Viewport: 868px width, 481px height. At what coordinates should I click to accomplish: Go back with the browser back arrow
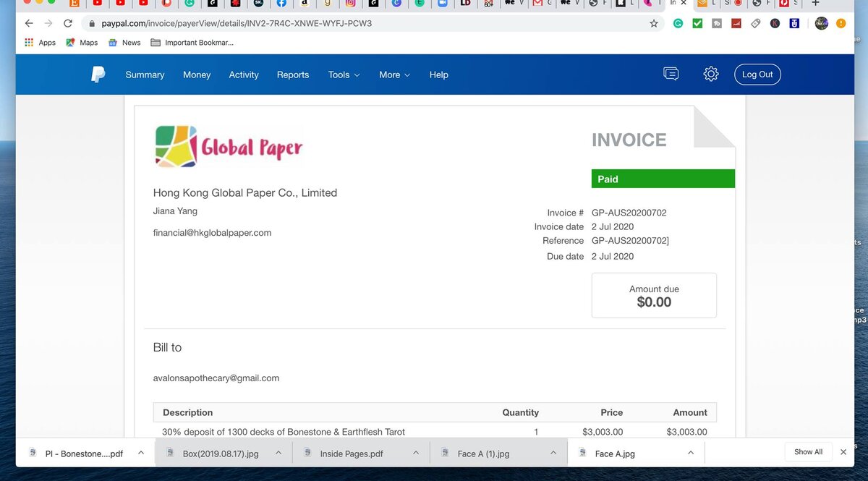click(x=29, y=23)
